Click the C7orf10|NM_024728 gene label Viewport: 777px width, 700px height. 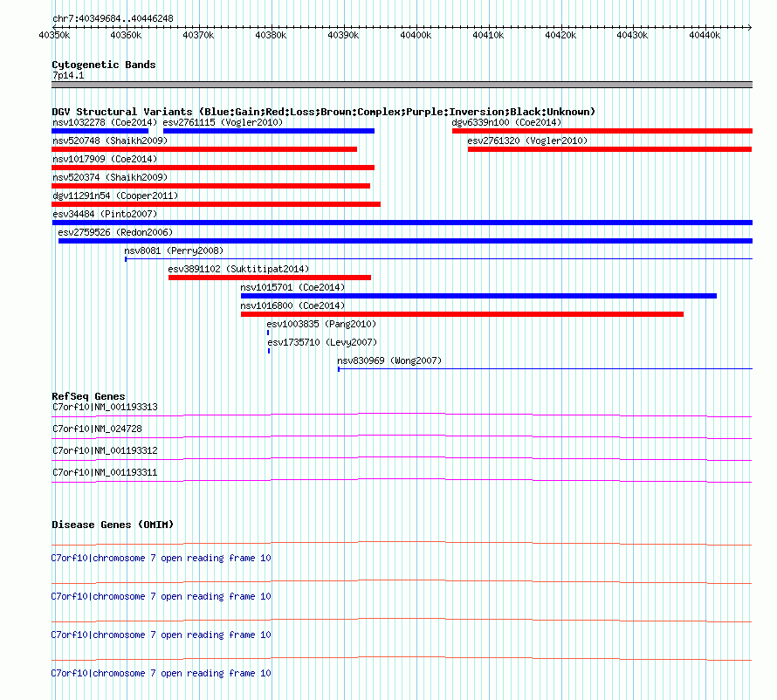coord(97,429)
